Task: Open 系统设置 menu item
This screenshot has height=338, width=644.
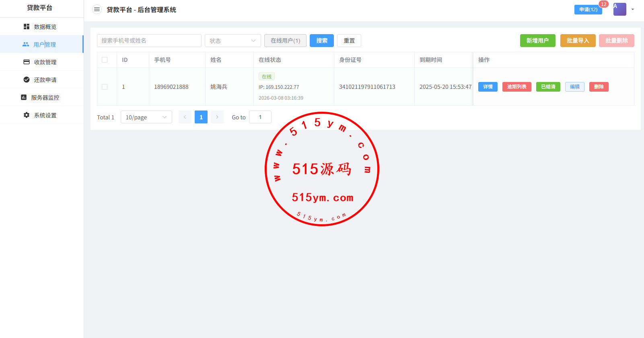Action: pyautogui.click(x=45, y=115)
